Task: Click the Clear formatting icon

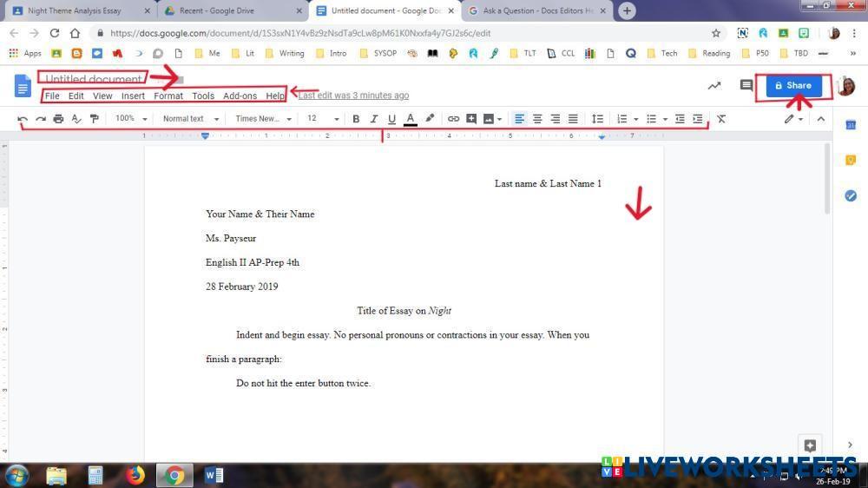Action: (x=720, y=119)
